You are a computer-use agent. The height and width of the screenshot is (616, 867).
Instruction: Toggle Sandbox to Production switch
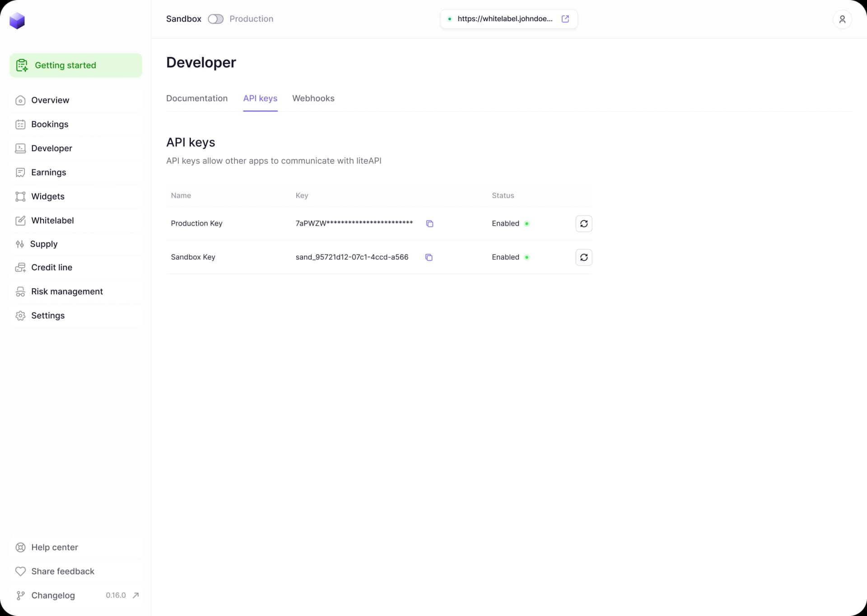tap(215, 19)
